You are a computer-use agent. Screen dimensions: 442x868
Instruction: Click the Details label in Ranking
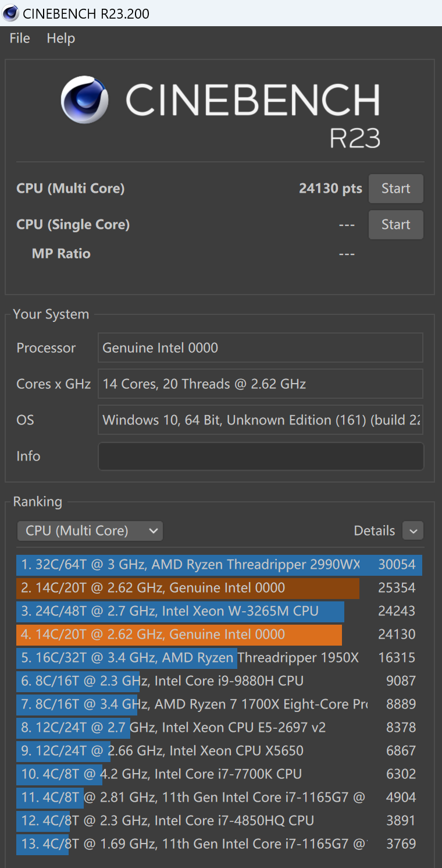(x=374, y=531)
